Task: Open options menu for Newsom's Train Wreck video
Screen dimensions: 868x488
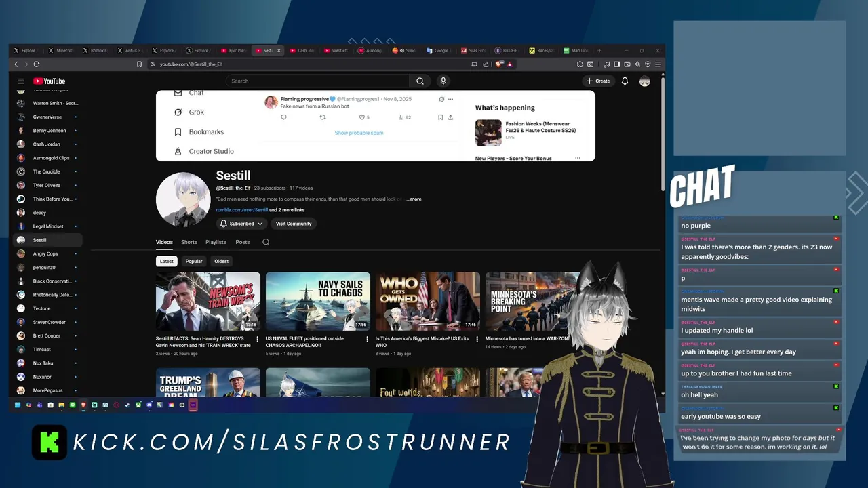Action: point(257,339)
